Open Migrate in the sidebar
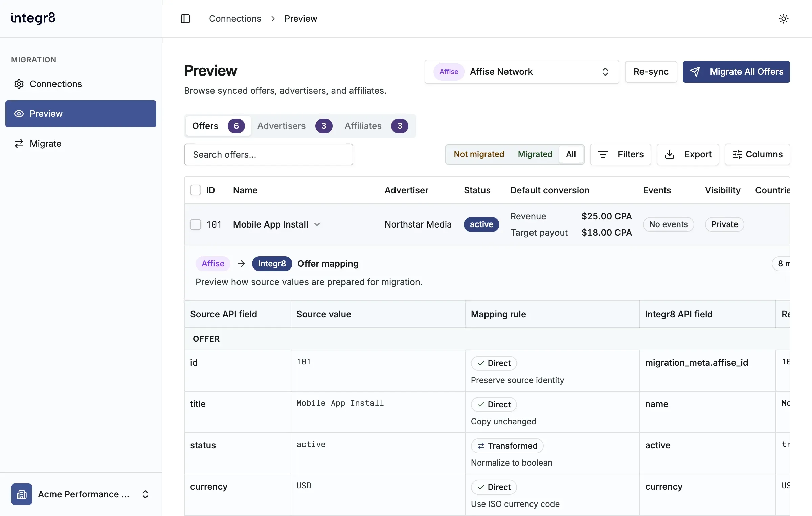812x516 pixels. point(81,144)
